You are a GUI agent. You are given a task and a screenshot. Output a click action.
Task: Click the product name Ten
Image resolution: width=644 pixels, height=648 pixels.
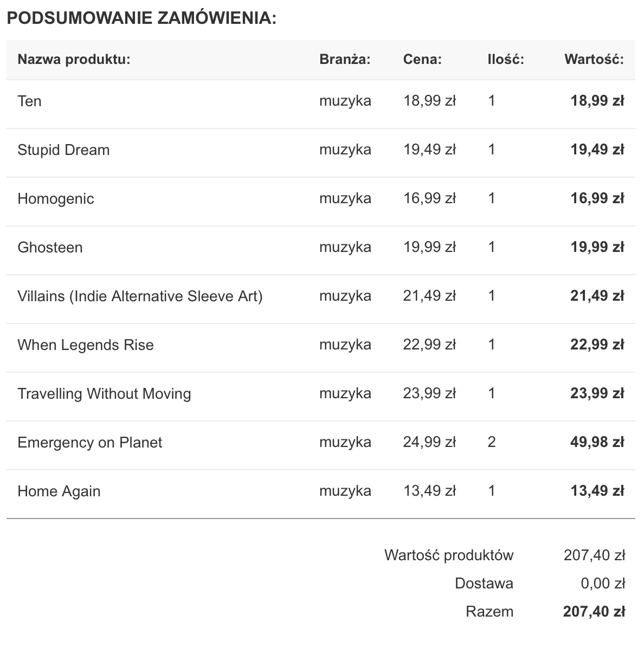coord(29,101)
